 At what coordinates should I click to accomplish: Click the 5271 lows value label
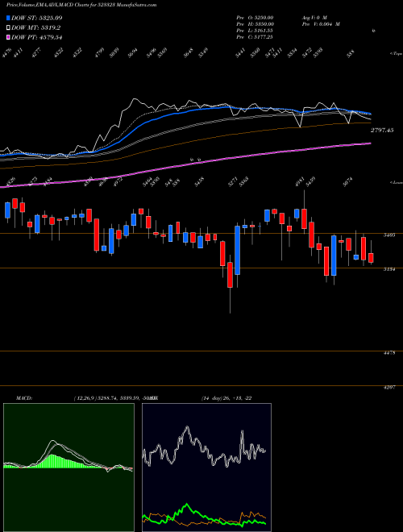coord(234,181)
